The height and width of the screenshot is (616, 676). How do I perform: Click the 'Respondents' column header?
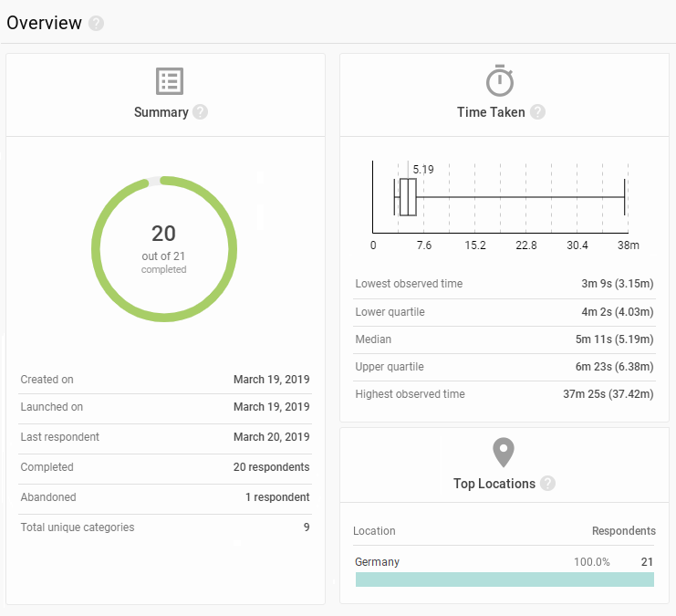click(x=624, y=531)
